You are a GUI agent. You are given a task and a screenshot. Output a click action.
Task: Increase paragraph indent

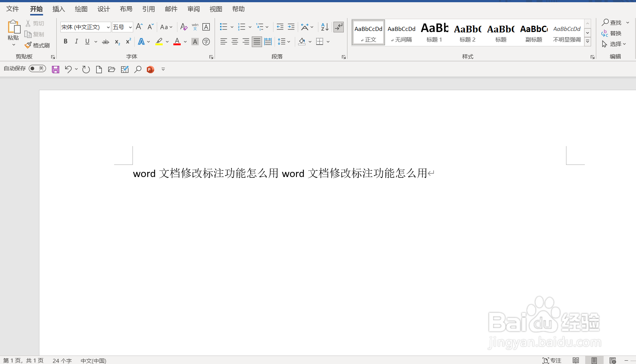(291, 27)
